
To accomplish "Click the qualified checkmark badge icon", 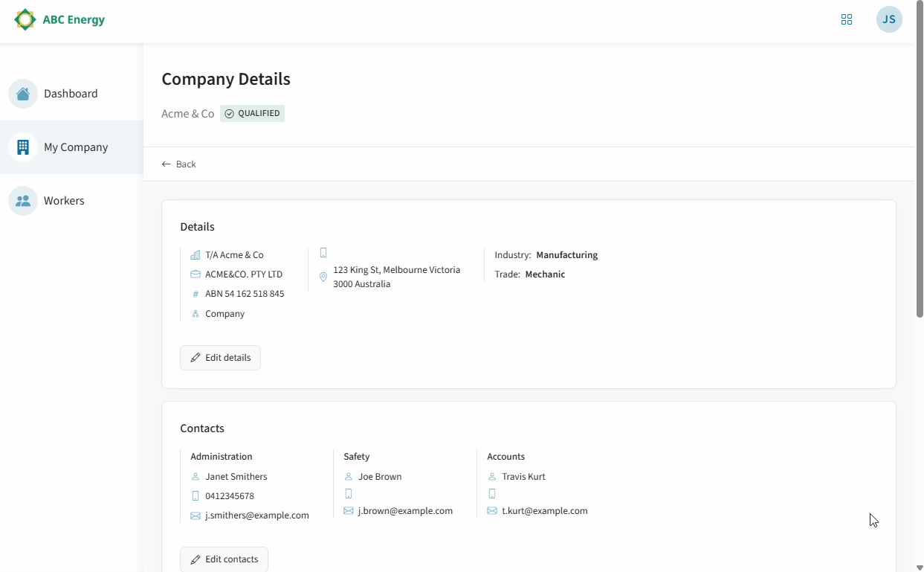I will coord(229,114).
